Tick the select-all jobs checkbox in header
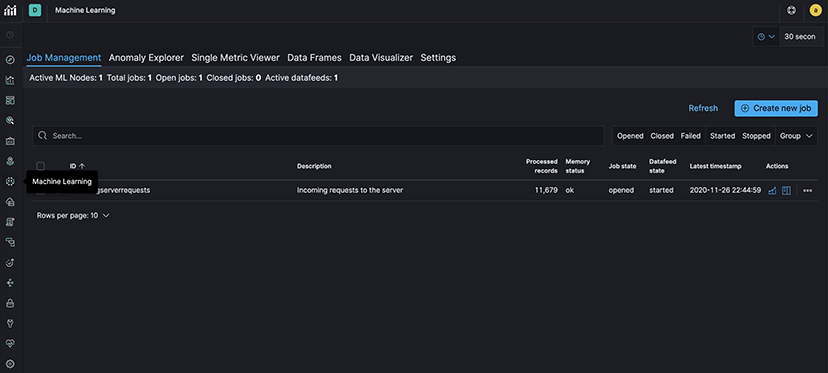This screenshot has height=373, width=828. [41, 166]
